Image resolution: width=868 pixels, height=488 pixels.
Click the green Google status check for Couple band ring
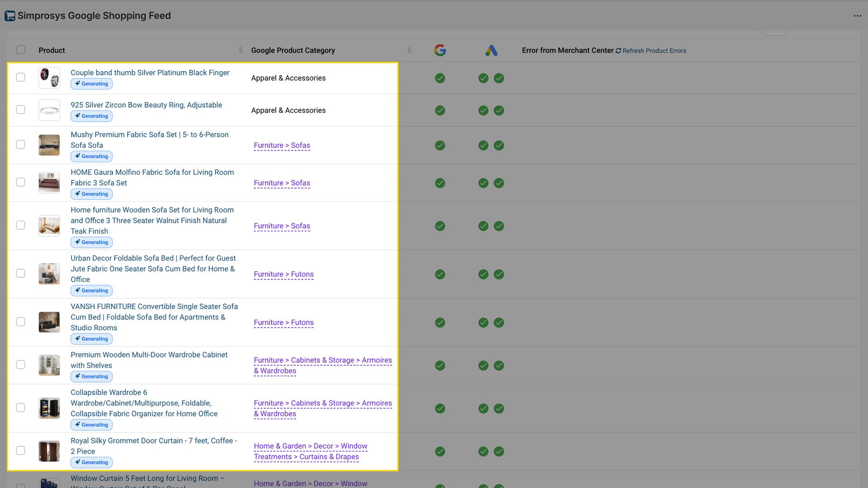click(440, 78)
